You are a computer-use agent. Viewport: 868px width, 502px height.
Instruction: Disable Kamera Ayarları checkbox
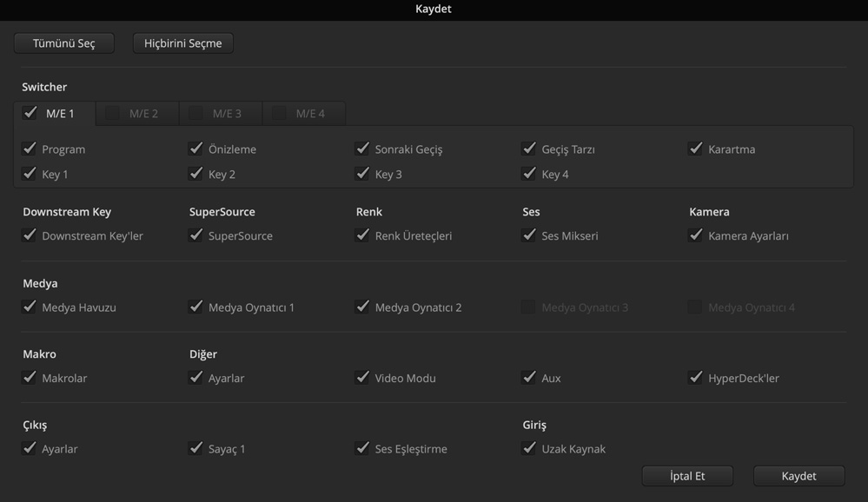(x=696, y=235)
